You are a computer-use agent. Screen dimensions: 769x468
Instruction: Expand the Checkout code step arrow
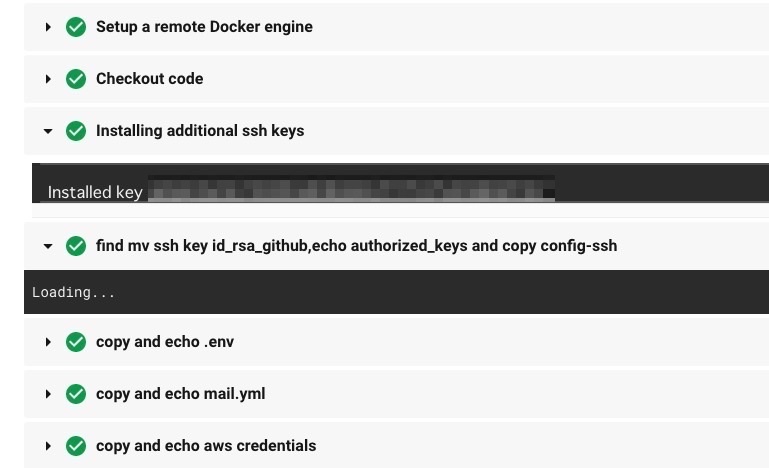tap(48, 79)
